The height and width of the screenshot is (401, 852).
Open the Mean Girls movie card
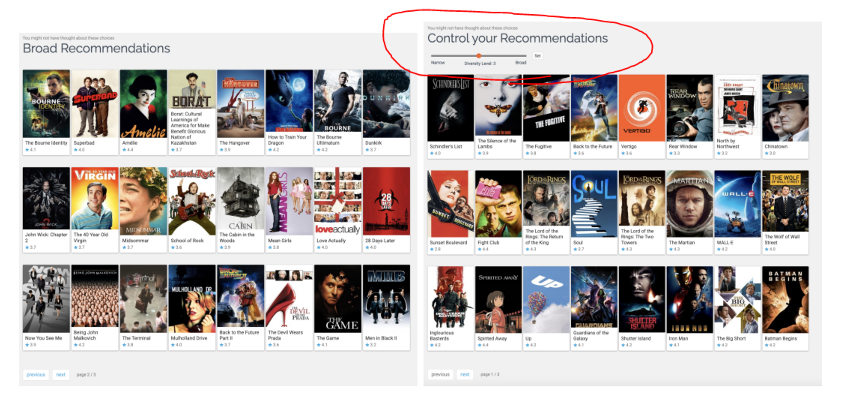coord(289,200)
